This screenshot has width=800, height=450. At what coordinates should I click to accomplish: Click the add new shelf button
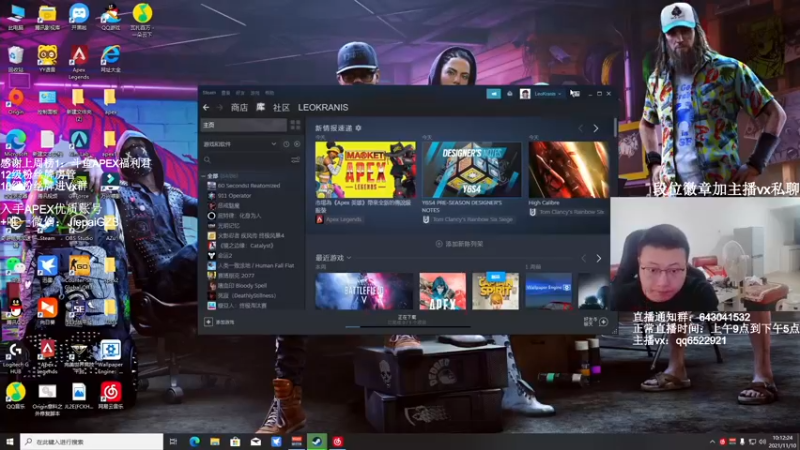[x=459, y=244]
